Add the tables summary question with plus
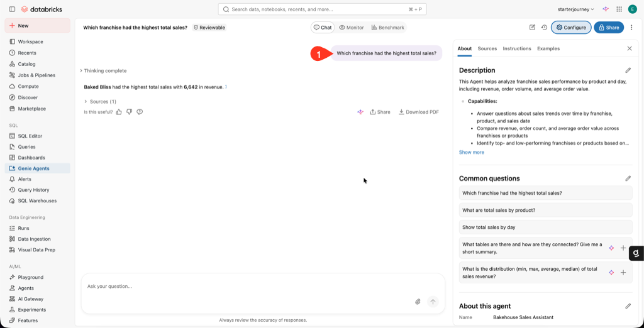 pos(623,248)
